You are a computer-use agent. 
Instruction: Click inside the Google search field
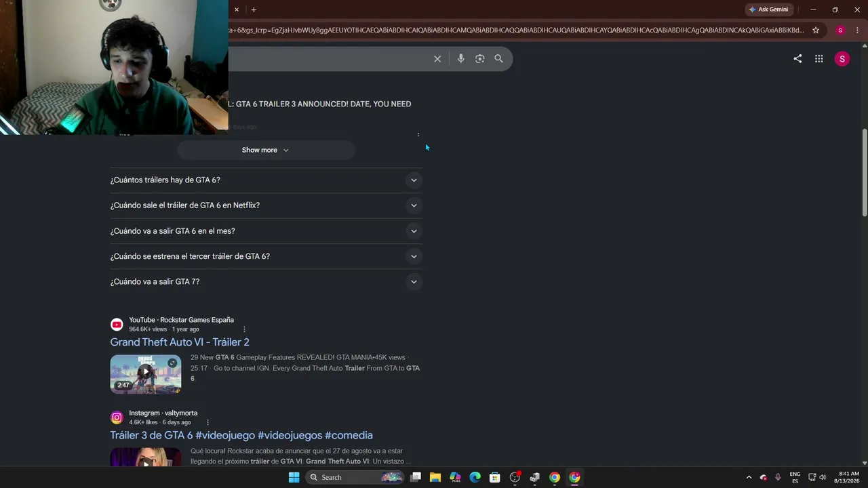(328, 59)
